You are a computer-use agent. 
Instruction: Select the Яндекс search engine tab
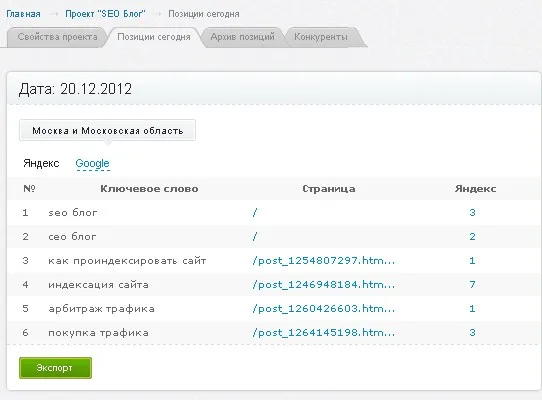(x=41, y=163)
